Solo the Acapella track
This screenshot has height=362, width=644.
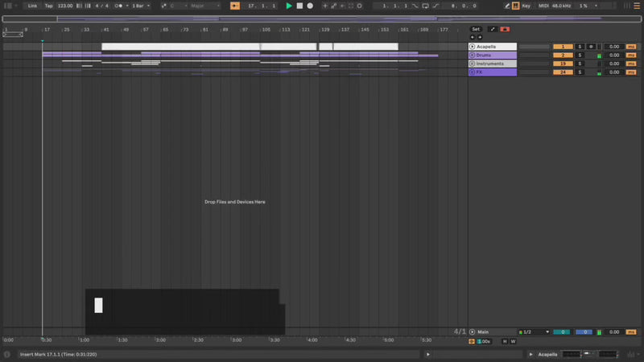[x=579, y=47]
